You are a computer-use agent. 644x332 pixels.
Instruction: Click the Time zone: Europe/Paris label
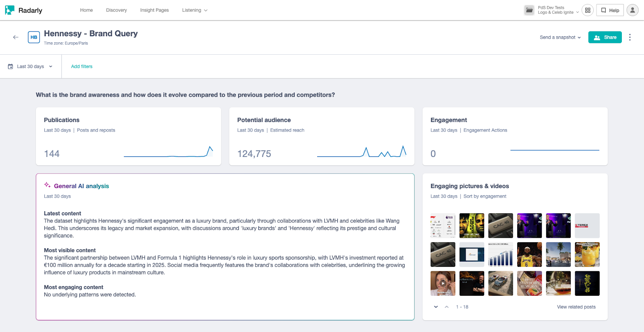(66, 43)
